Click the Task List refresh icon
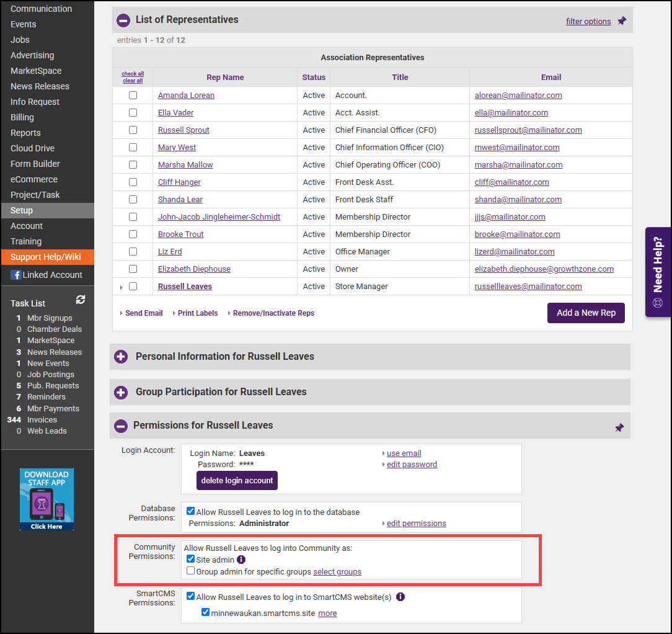This screenshot has height=634, width=672. [81, 300]
